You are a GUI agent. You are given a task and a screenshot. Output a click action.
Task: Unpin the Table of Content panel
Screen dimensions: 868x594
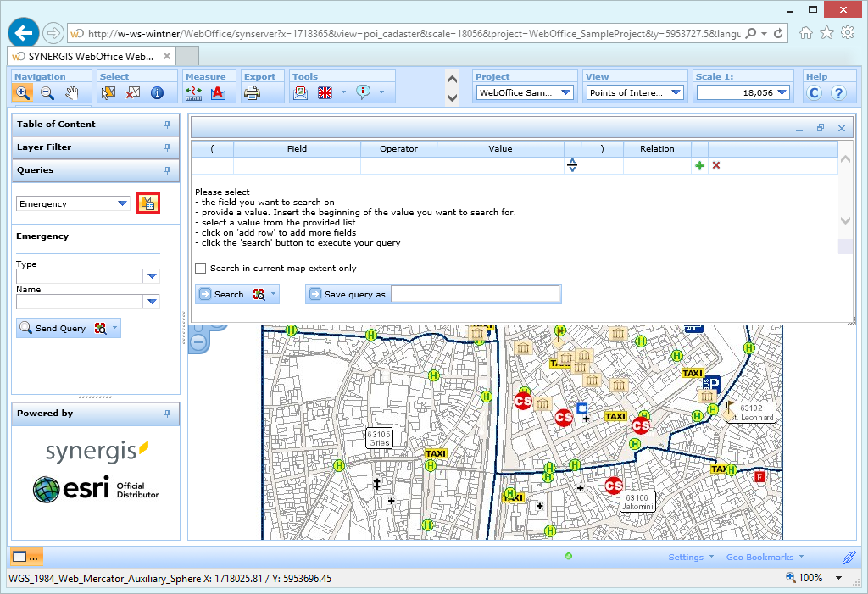coord(169,125)
